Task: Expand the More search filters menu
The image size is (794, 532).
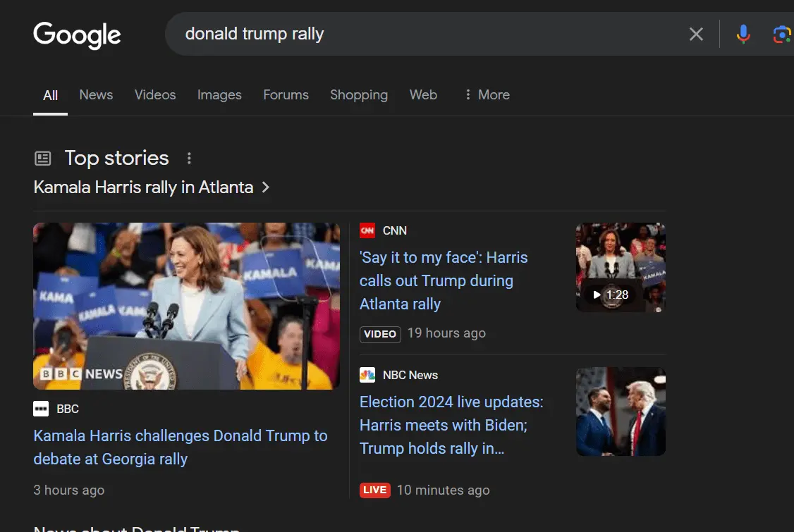Action: click(487, 94)
